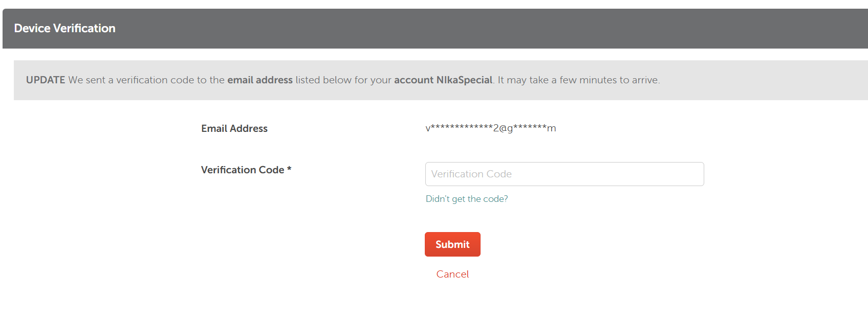Click the Email Address field label

point(234,128)
